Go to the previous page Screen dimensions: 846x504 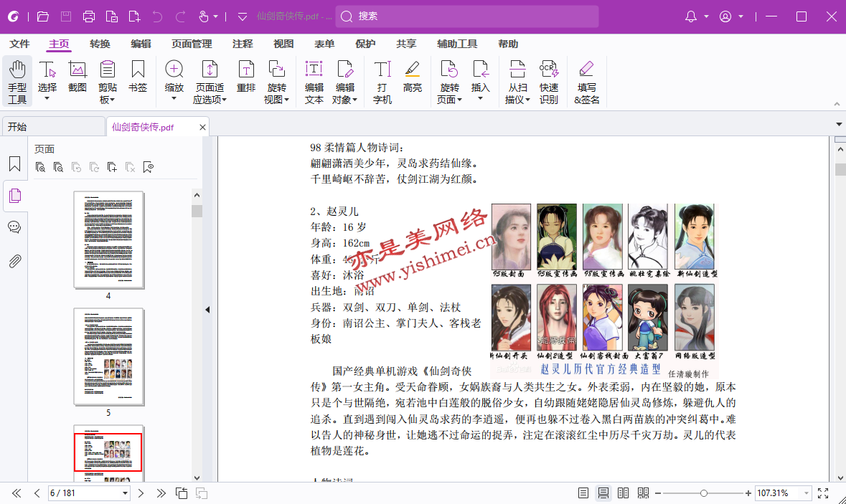(37, 493)
